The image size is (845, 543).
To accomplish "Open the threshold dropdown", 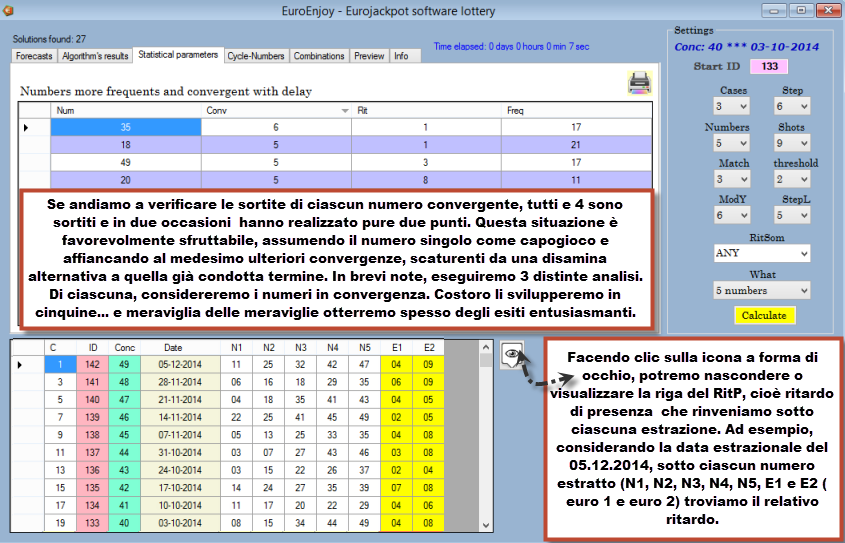I will (x=792, y=179).
